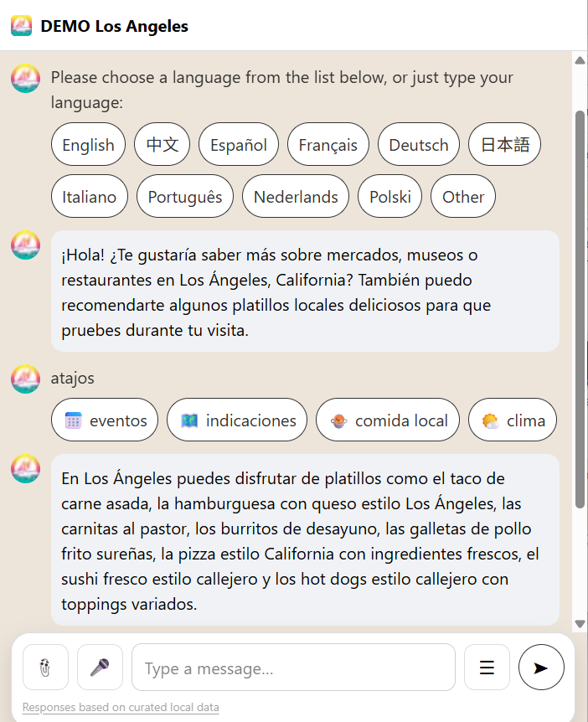588x722 pixels.
Task: Open the hamburger menu beside message box
Action: pyautogui.click(x=487, y=668)
